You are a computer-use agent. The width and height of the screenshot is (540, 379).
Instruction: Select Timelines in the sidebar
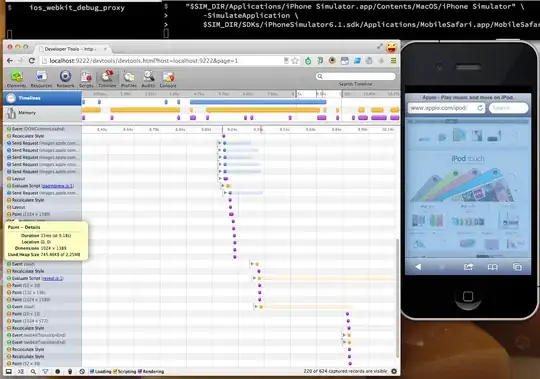(42, 98)
